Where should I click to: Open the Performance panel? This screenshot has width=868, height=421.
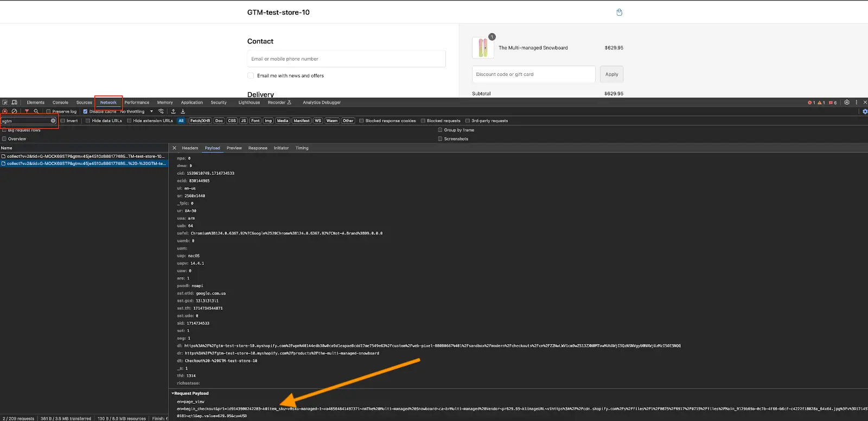pyautogui.click(x=137, y=103)
